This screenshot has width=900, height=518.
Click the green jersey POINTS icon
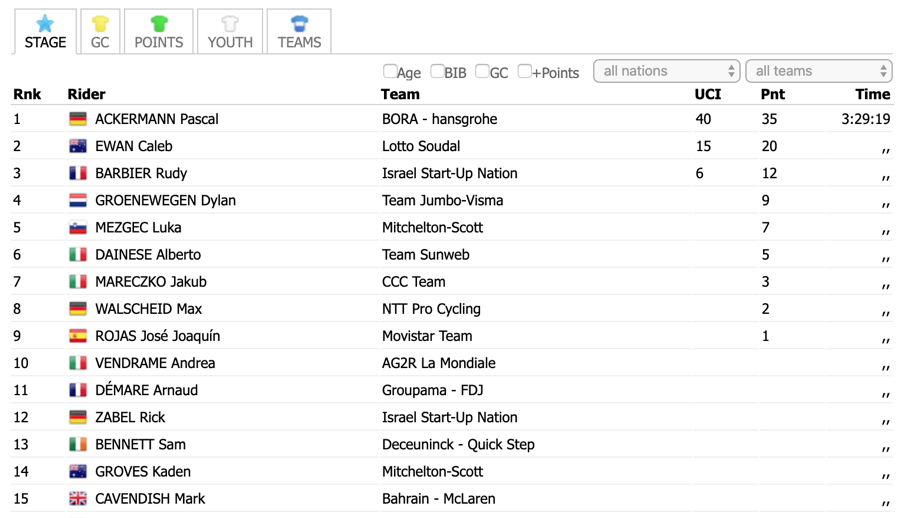point(159,24)
